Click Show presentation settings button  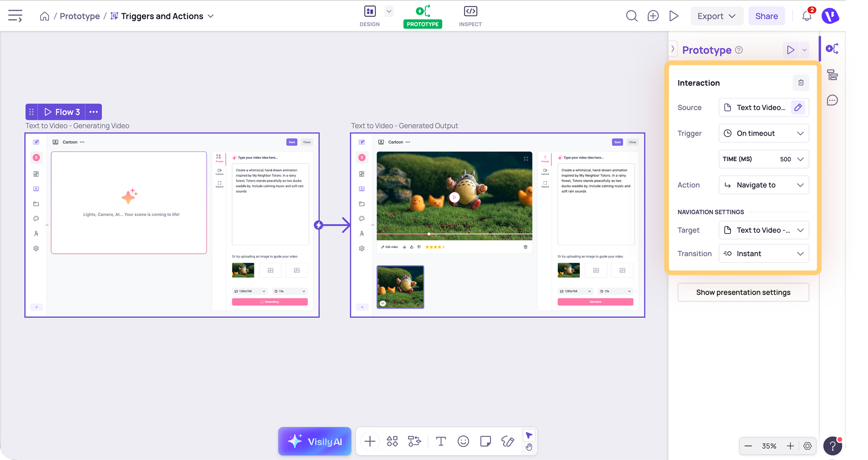pyautogui.click(x=743, y=292)
